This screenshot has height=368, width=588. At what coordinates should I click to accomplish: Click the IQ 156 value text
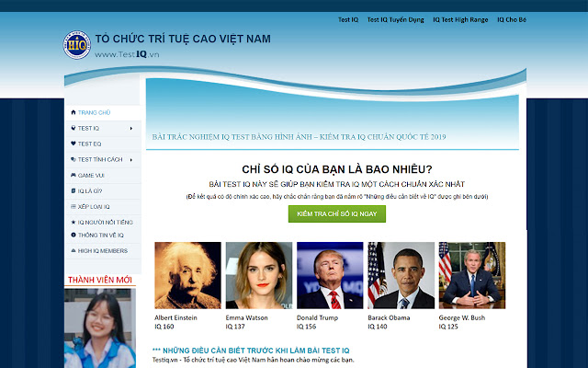click(306, 327)
